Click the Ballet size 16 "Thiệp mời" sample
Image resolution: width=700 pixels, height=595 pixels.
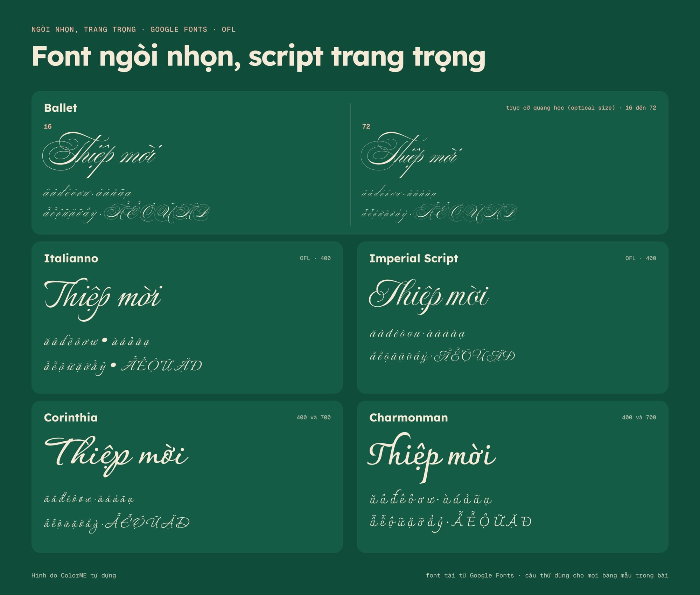[102, 155]
